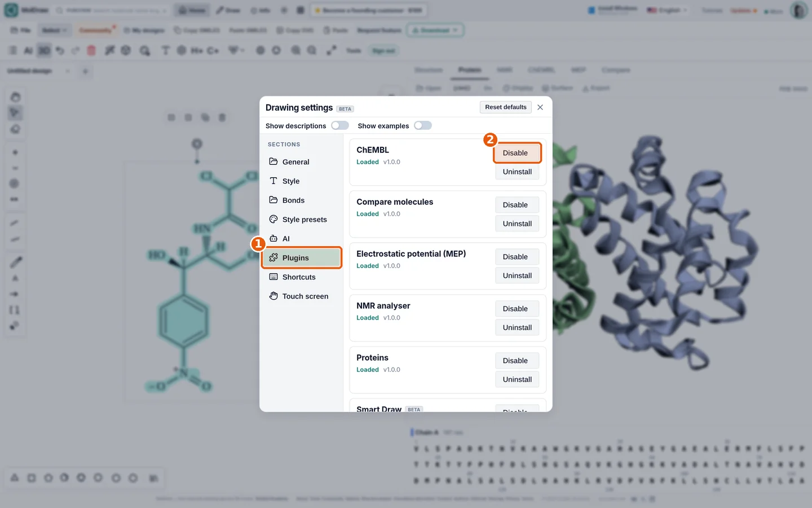812x508 pixels.
Task: Click the green Download dropdown in the top toolbar
Action: point(435,30)
